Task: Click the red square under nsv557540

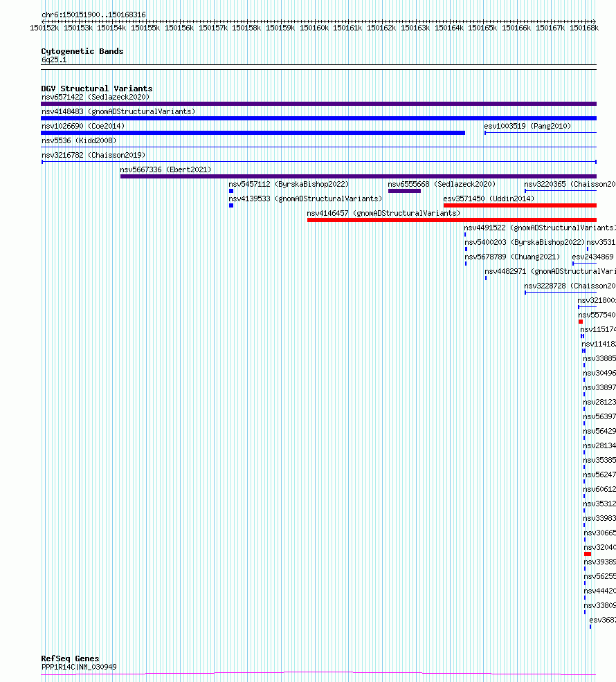Action: pos(581,322)
